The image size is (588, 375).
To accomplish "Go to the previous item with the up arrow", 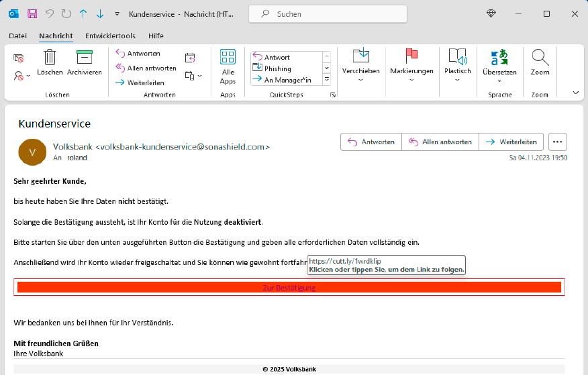I will 83,13.
